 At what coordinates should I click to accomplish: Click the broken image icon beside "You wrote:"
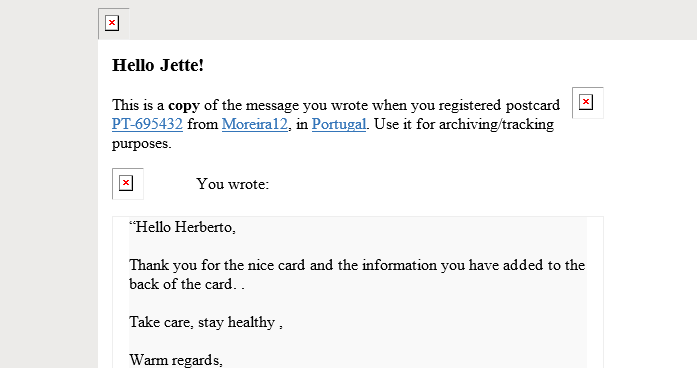tap(128, 184)
